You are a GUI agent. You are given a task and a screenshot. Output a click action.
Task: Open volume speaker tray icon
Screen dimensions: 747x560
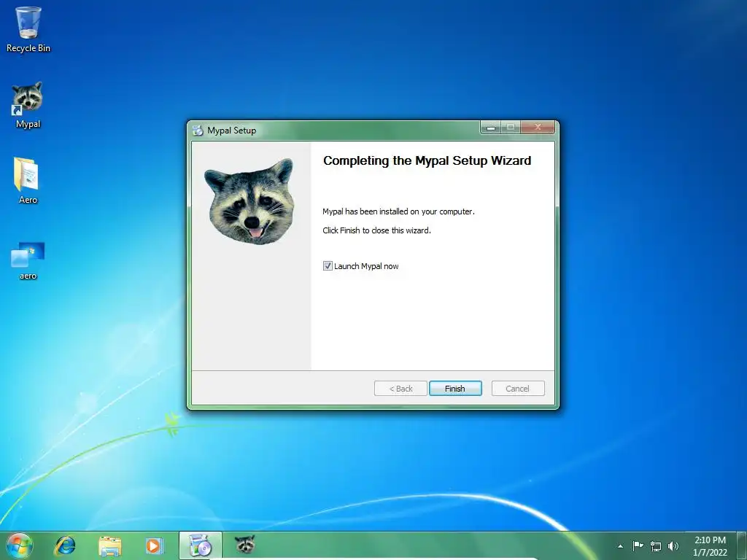(673, 546)
